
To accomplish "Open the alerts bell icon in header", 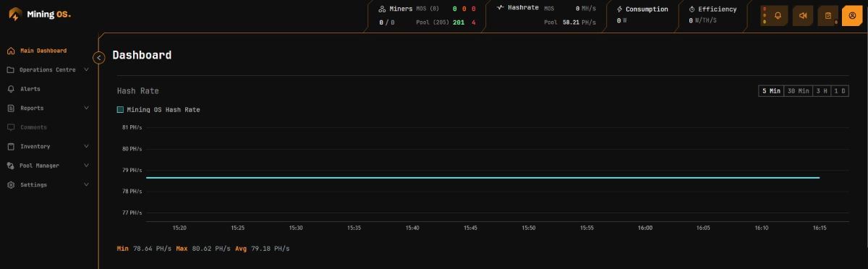I will [x=778, y=15].
